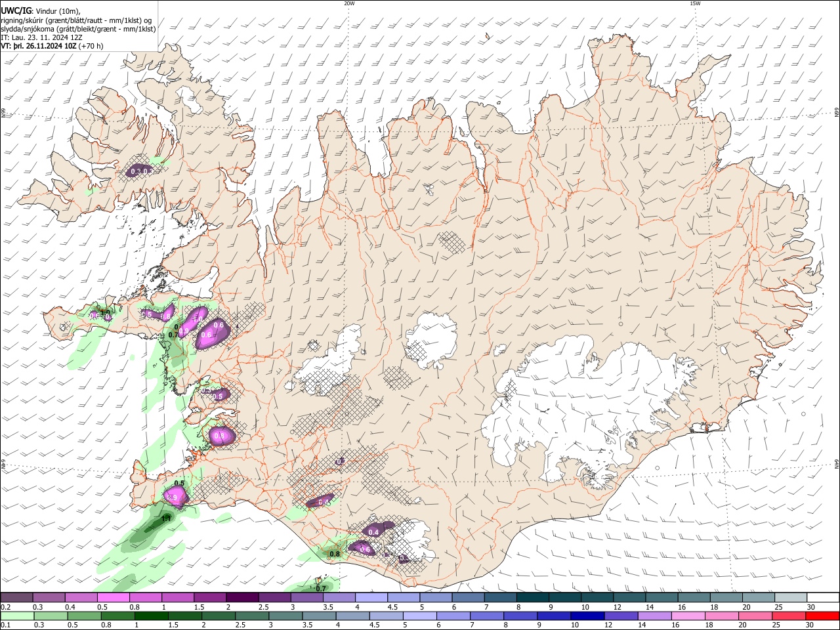
Task: Pick the hot pink 20 mm rain swatch
Action: pyautogui.click(x=755, y=616)
